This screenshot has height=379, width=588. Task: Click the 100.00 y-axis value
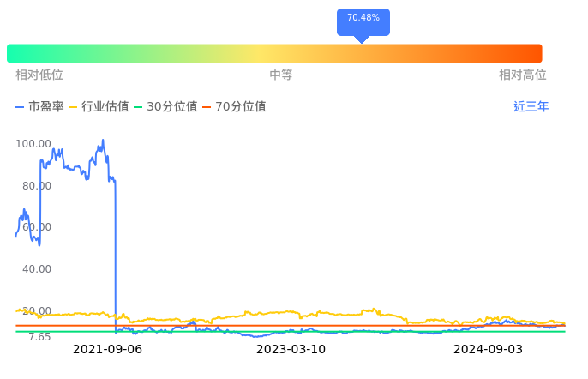click(x=33, y=144)
